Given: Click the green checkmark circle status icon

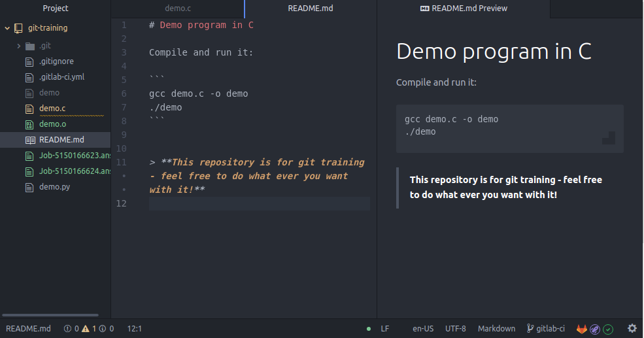Looking at the screenshot, I should tap(608, 329).
